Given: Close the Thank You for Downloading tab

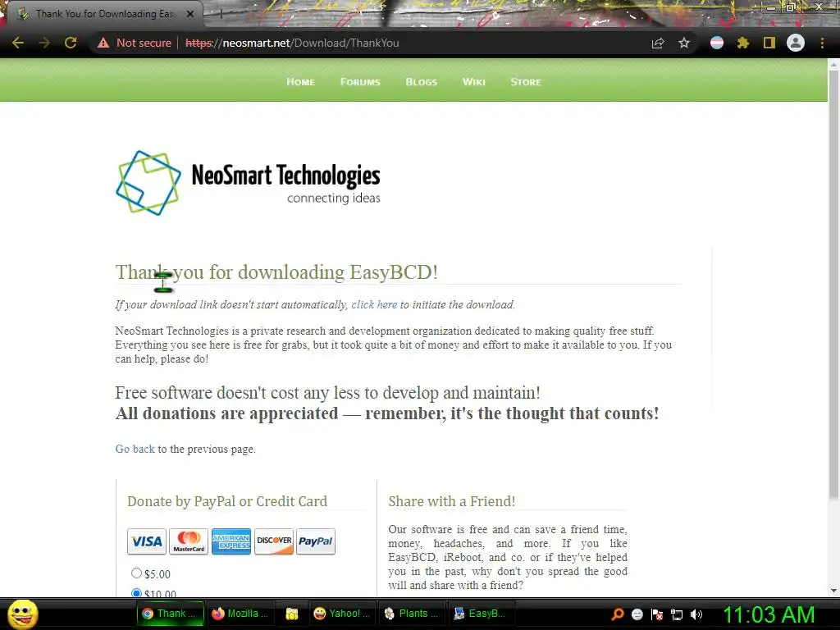Looking at the screenshot, I should [x=190, y=14].
